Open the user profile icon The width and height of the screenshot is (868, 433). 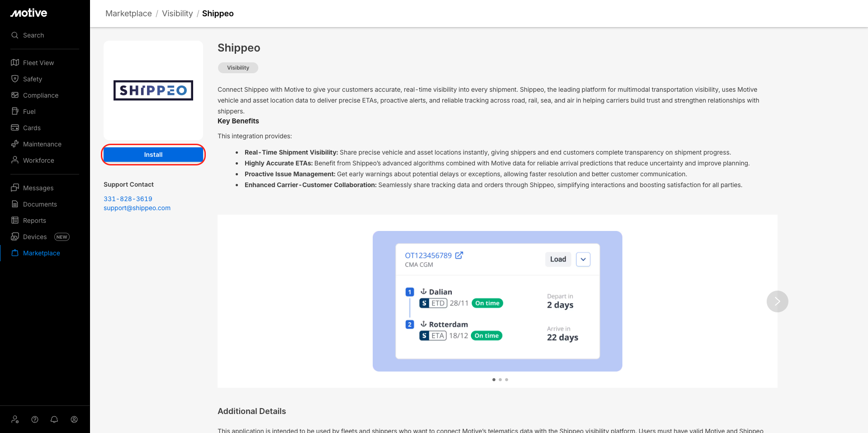click(74, 419)
